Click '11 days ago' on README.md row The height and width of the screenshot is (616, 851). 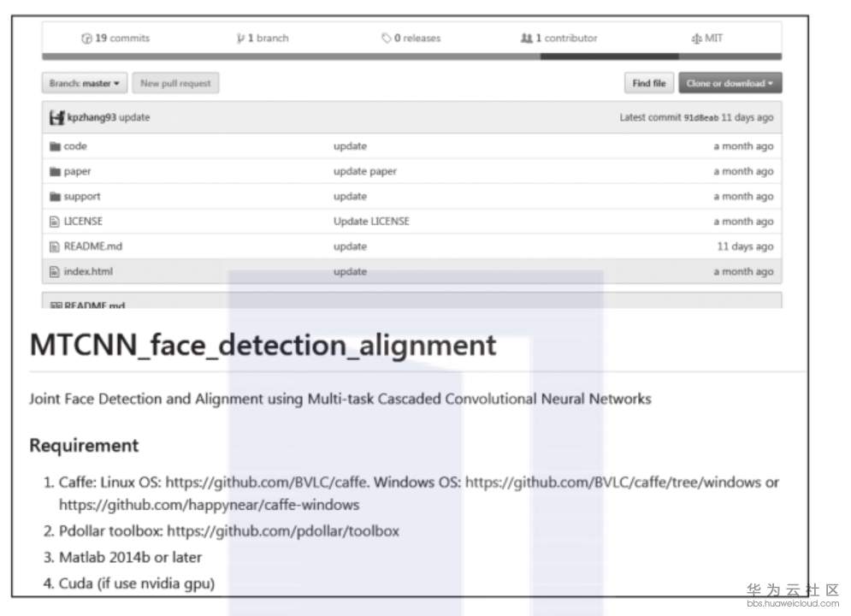tap(745, 246)
